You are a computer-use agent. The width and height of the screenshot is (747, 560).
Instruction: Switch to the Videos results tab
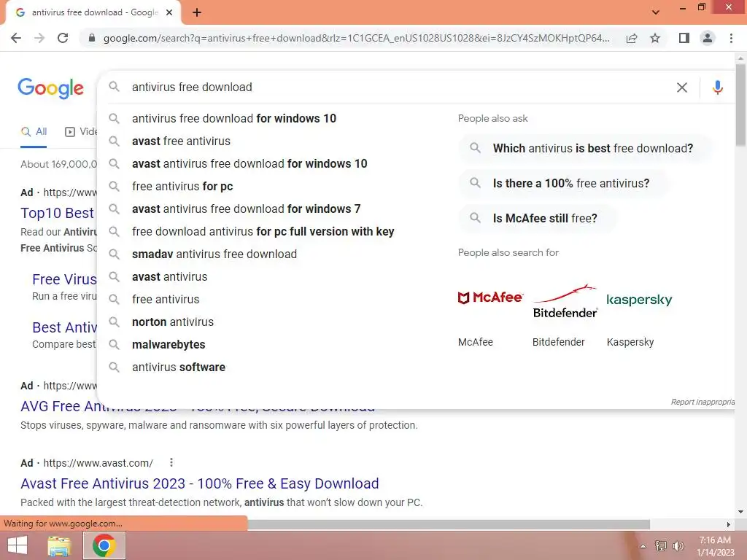[81, 132]
